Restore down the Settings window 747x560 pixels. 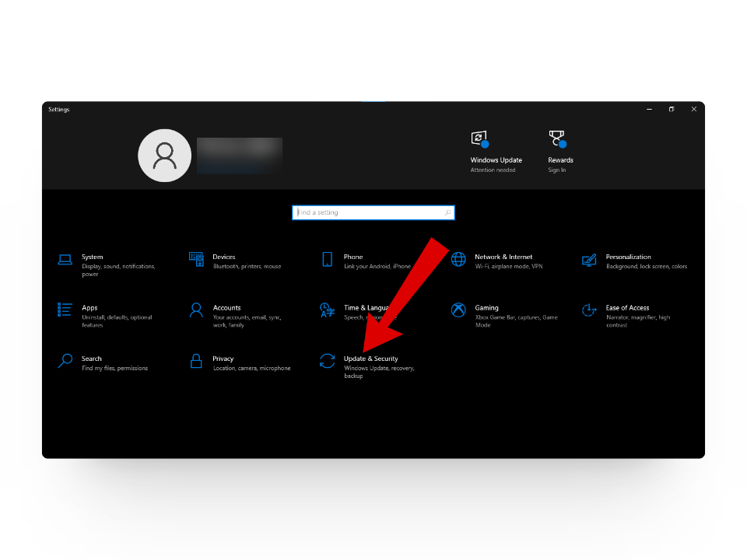pyautogui.click(x=672, y=109)
